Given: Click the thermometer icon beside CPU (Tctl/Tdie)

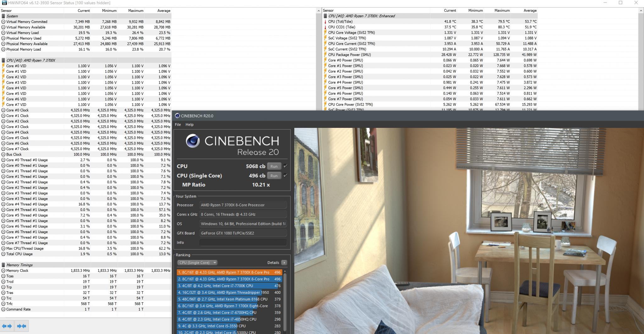Looking at the screenshot, I should coord(325,22).
